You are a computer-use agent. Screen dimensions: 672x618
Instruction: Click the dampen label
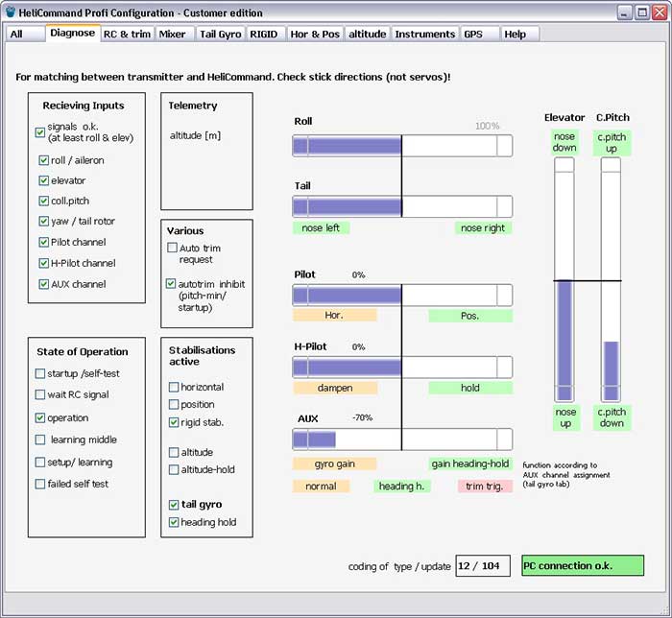(x=335, y=388)
